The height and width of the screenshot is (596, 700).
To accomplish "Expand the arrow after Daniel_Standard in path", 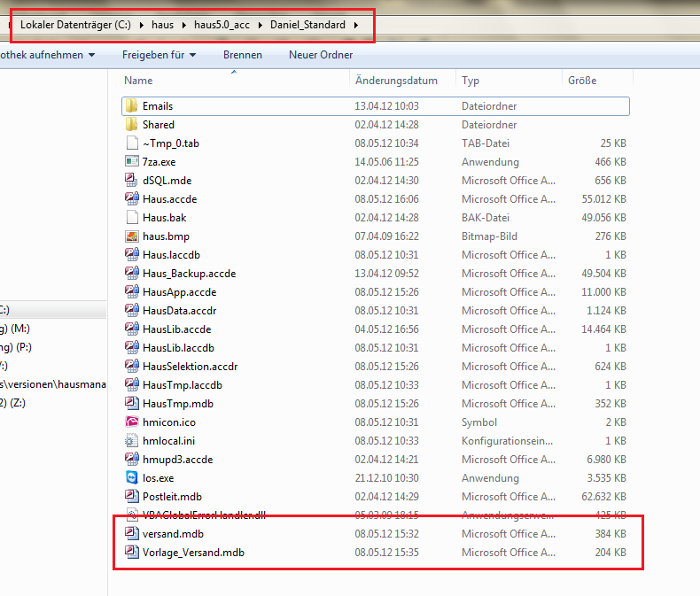I will (356, 25).
